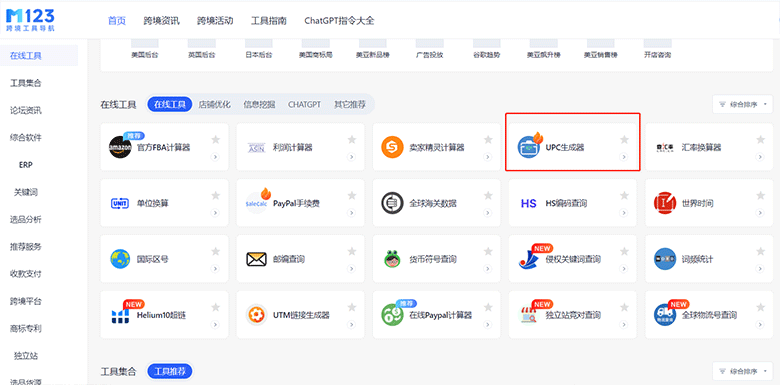Open the orange 卖家精灵计算器 icon
780x385 pixels.
(392, 147)
